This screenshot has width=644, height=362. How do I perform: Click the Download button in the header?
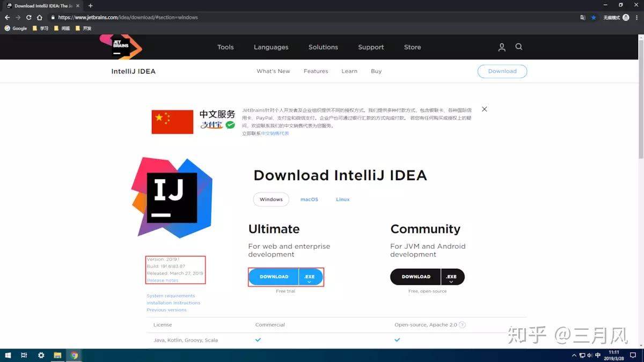click(x=502, y=71)
